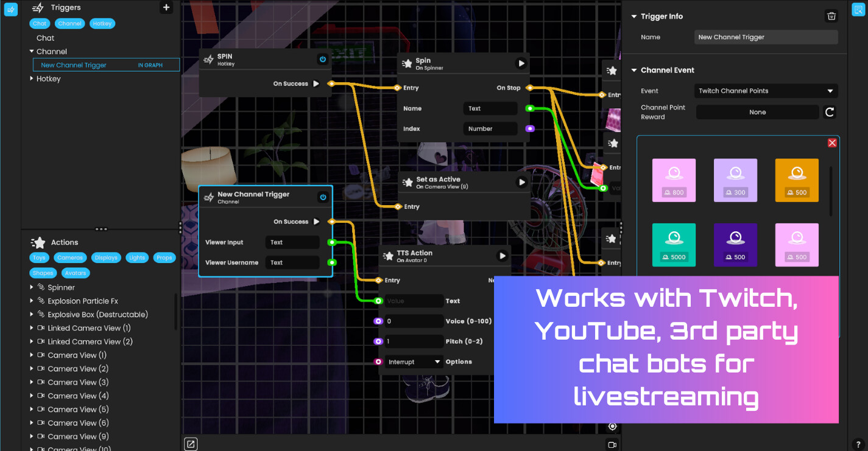Click the None button for Channel Point Reward
Screen dimensions: 868x451
tap(757, 112)
